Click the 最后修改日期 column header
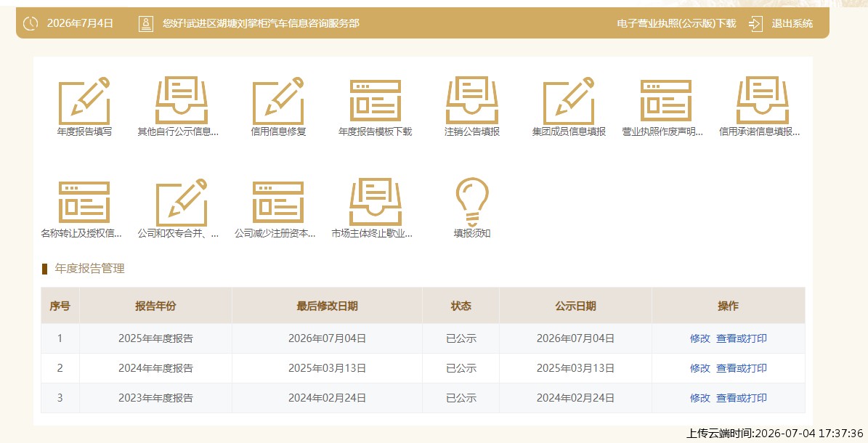868x443 pixels. (327, 306)
